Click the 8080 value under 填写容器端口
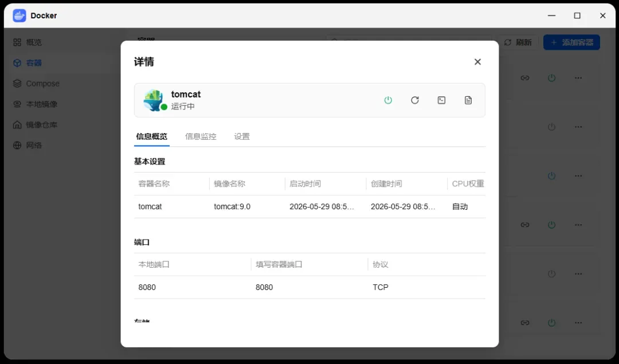Image resolution: width=619 pixels, height=364 pixels. (x=264, y=287)
